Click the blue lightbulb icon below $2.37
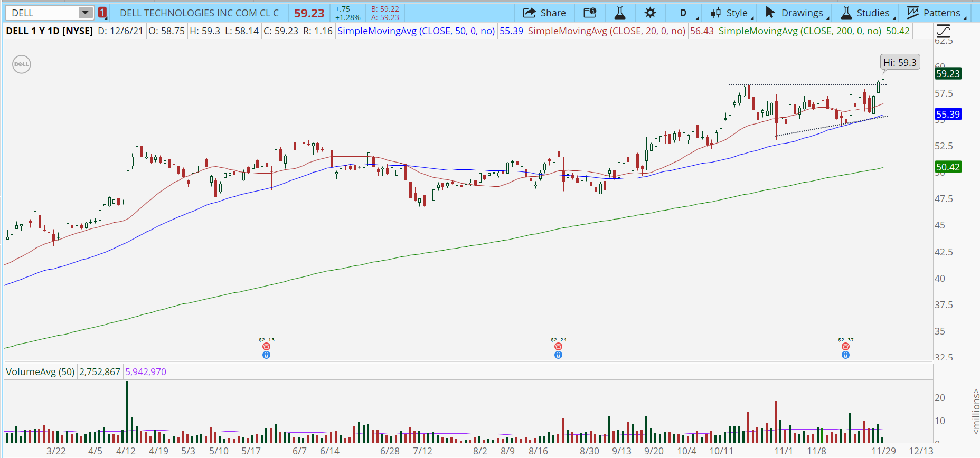The image size is (980, 458). click(845, 355)
